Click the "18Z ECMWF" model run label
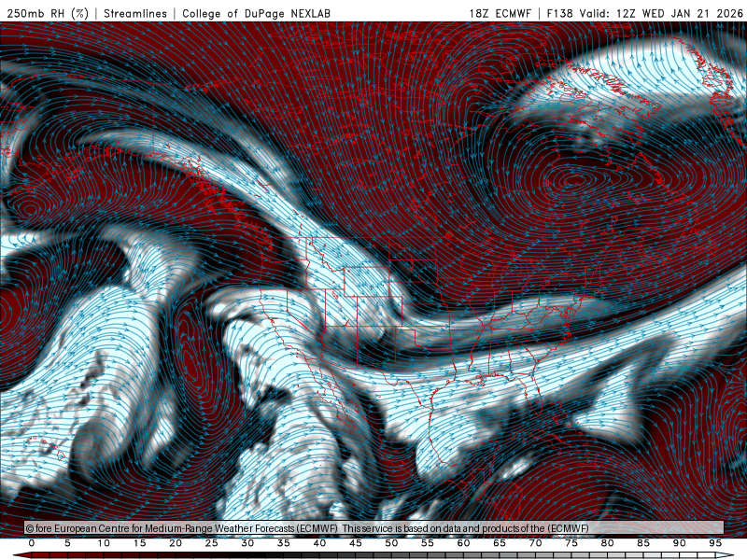The width and height of the screenshot is (747, 560). (500, 13)
